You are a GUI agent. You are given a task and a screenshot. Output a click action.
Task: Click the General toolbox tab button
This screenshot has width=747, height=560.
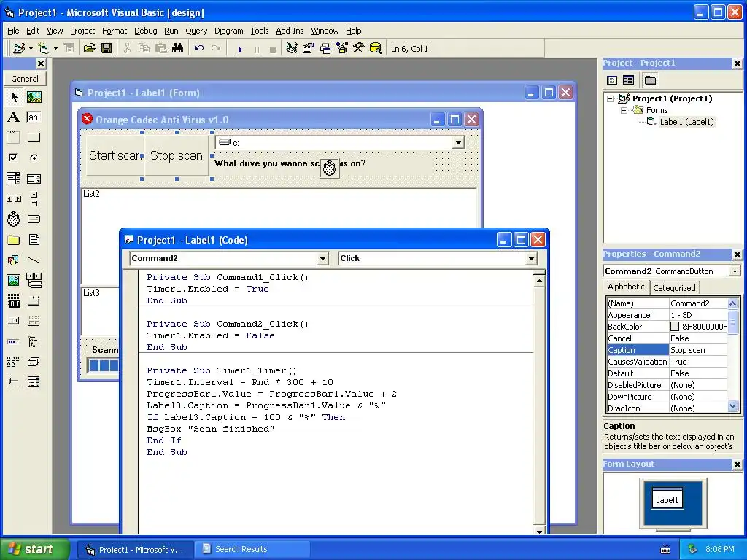25,79
